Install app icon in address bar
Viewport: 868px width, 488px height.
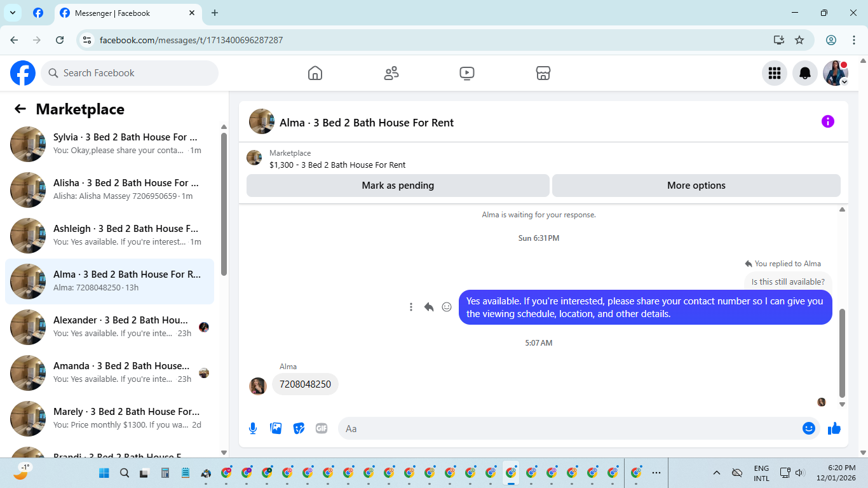click(x=779, y=40)
